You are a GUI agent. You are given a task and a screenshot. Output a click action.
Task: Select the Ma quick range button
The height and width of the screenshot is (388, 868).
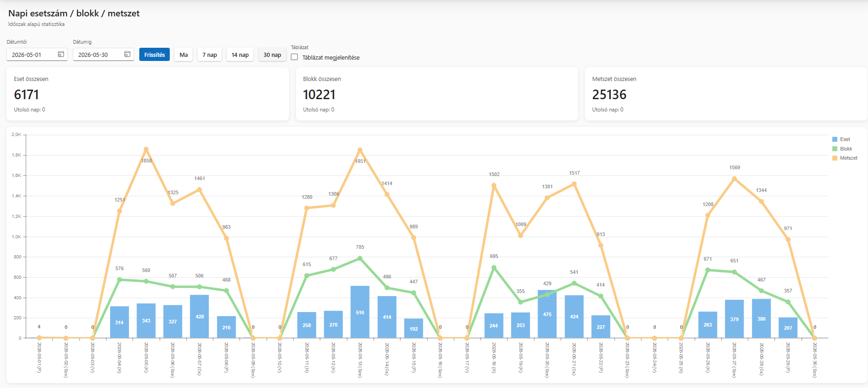click(183, 55)
